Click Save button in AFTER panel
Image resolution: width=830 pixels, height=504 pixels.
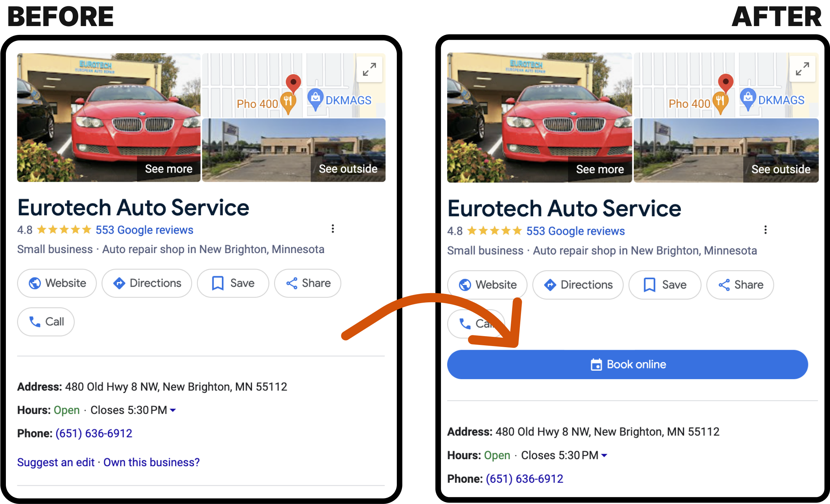[x=665, y=285]
